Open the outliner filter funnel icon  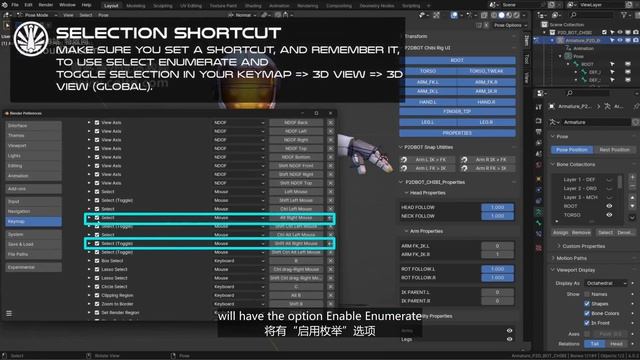[624, 15]
